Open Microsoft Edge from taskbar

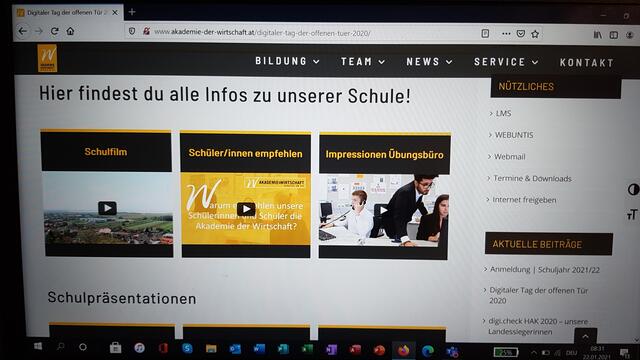428,351
